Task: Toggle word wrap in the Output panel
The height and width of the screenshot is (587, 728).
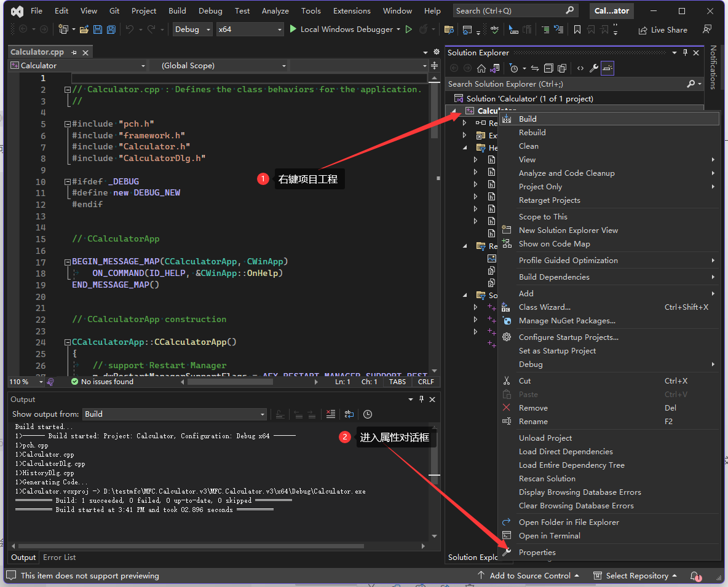Action: click(x=349, y=414)
